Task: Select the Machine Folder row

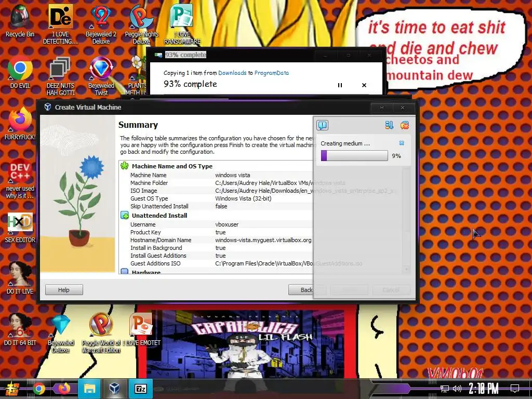Action: (x=217, y=183)
